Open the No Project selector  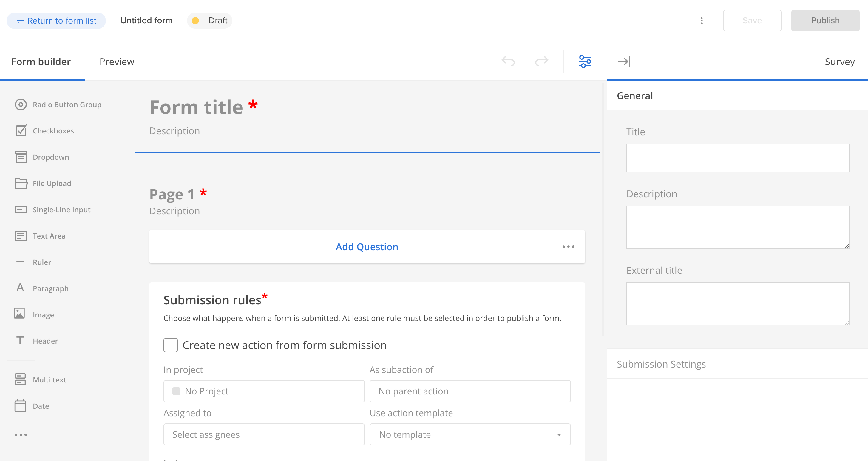[264, 391]
